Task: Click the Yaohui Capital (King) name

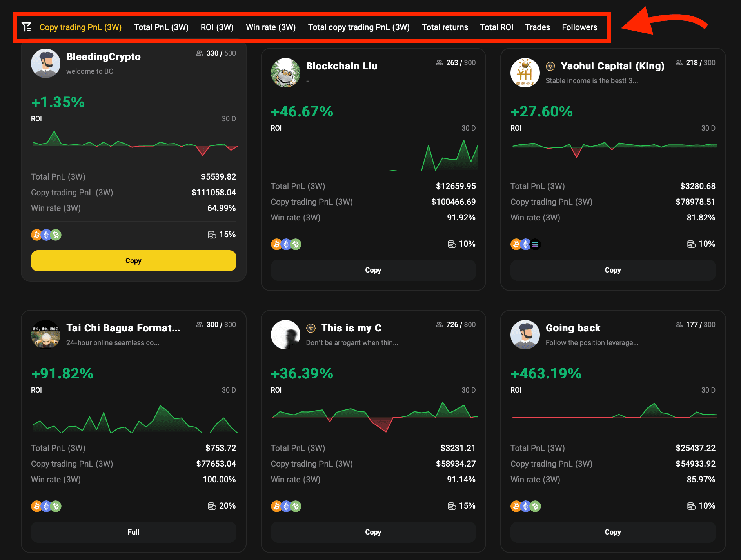Action: click(x=612, y=66)
